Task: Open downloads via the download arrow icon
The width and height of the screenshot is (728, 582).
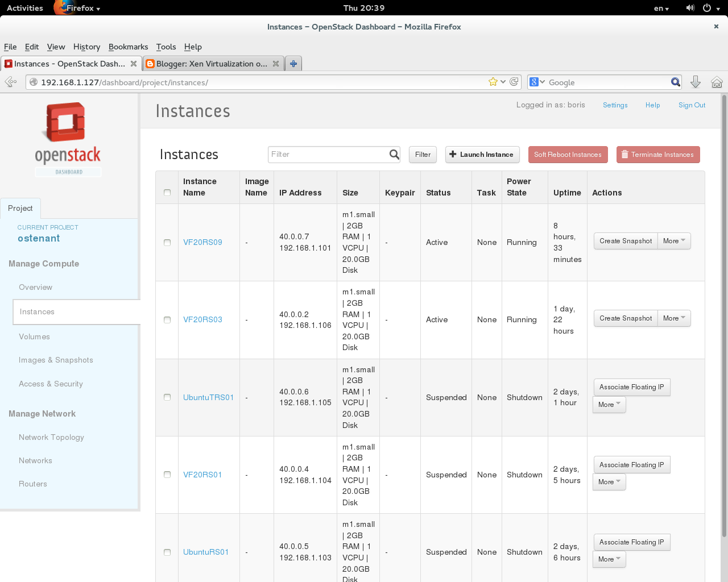Action: pyautogui.click(x=696, y=82)
